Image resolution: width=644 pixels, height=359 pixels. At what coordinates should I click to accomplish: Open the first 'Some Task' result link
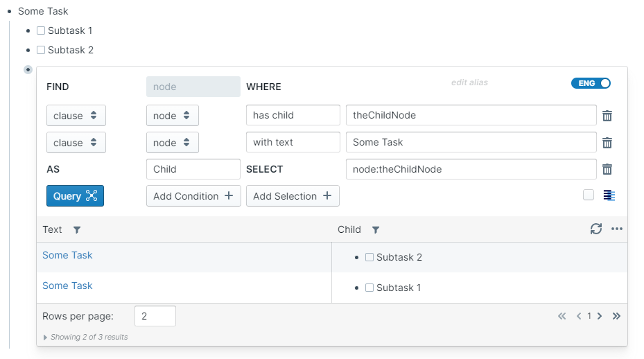[x=67, y=256]
